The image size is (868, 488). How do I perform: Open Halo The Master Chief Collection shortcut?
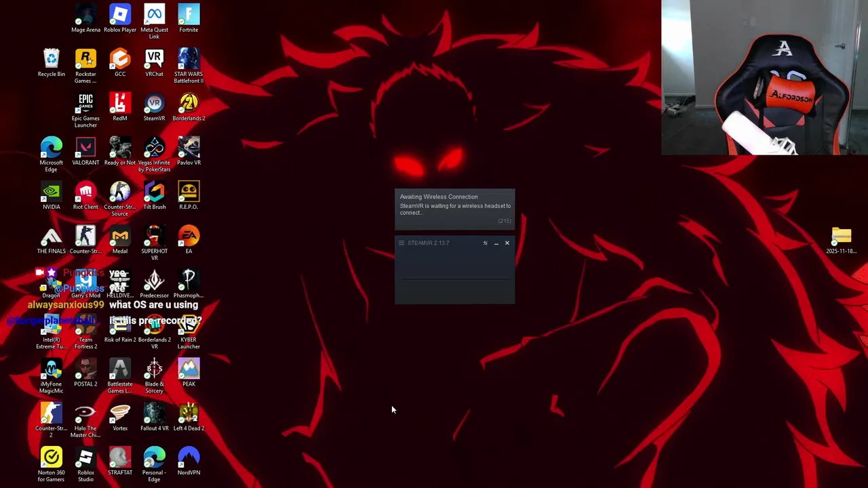click(x=85, y=420)
